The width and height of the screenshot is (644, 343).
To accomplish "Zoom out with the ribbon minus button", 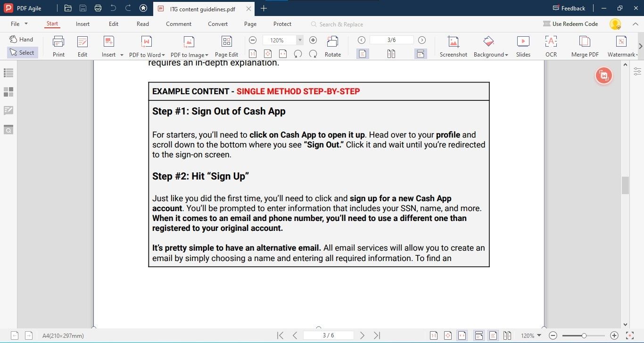I will (253, 40).
